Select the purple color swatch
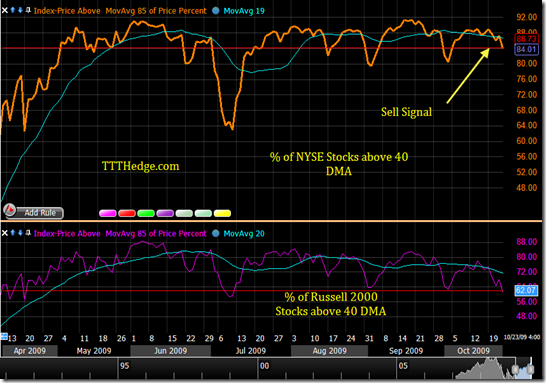546x383 pixels. pyautogui.click(x=165, y=213)
